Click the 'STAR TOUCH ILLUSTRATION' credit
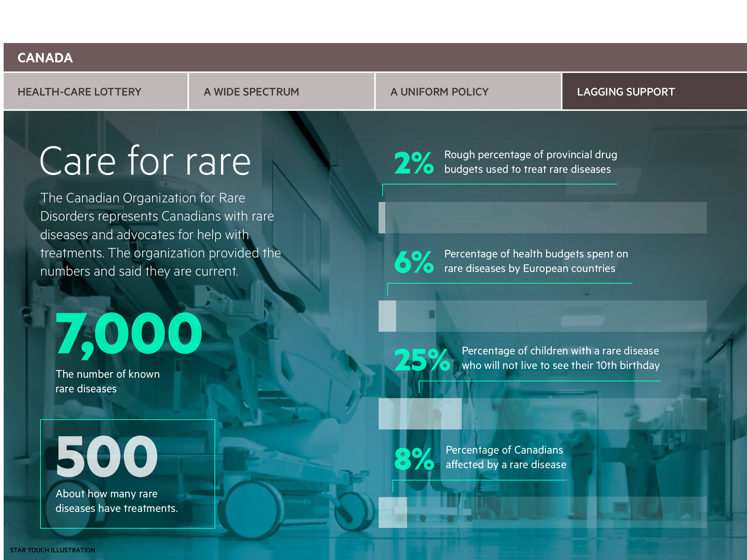Viewport: 747px width, 560px height. [53, 550]
